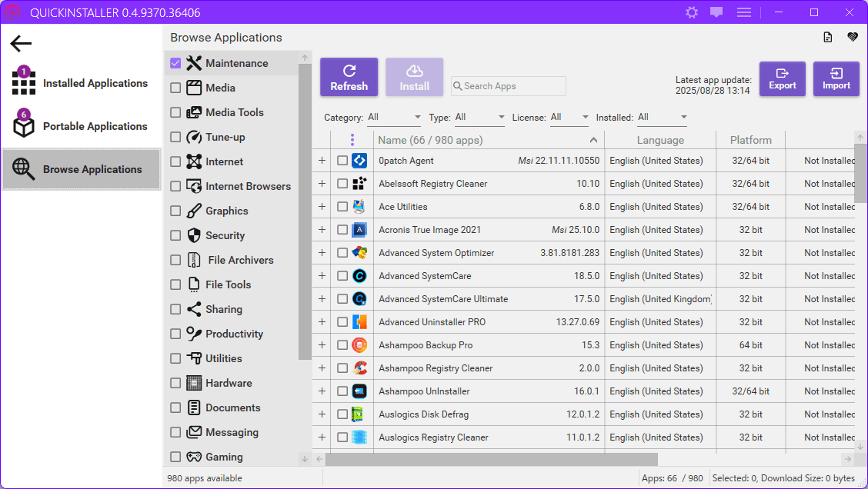Click the Acronis True Image 2021 icon
This screenshot has width=868, height=489.
coord(359,230)
